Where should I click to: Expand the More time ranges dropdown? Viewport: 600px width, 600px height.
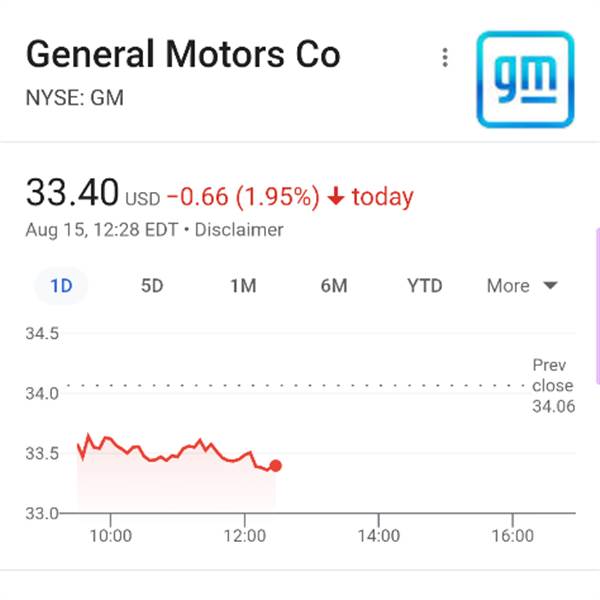(x=522, y=286)
